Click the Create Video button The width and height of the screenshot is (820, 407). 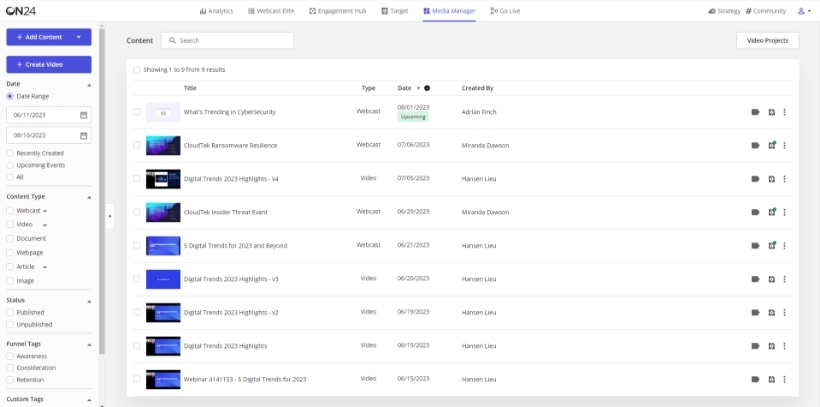49,64
